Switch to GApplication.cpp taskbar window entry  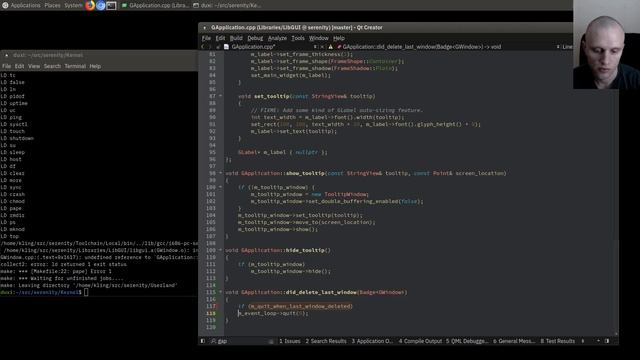[x=156, y=5]
